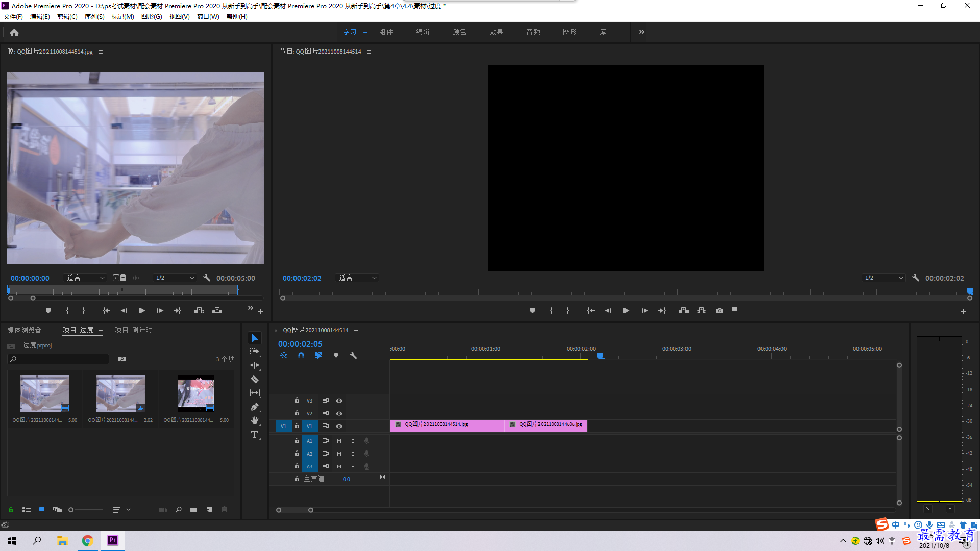Open Source monitor playback resolution 1/2 dropdown
This screenshot has height=551, width=980.
point(175,278)
